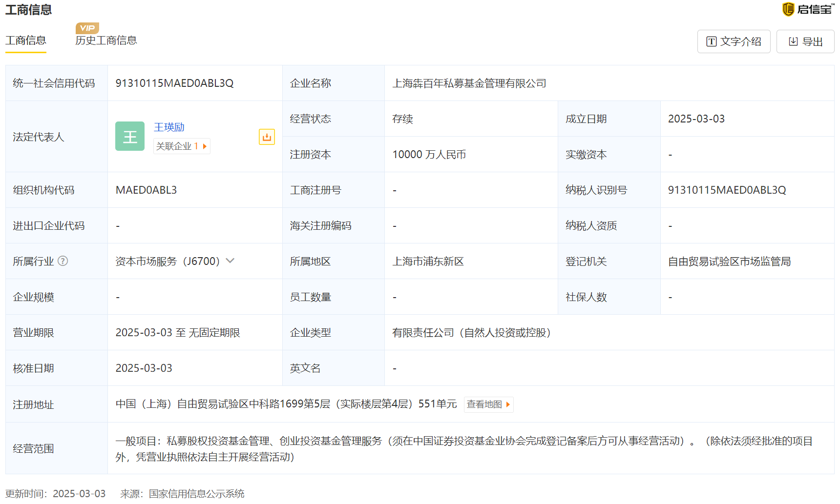This screenshot has height=504, width=840.
Task: Click 自由贸易试验区市场监管局 registration authority
Action: tap(729, 262)
